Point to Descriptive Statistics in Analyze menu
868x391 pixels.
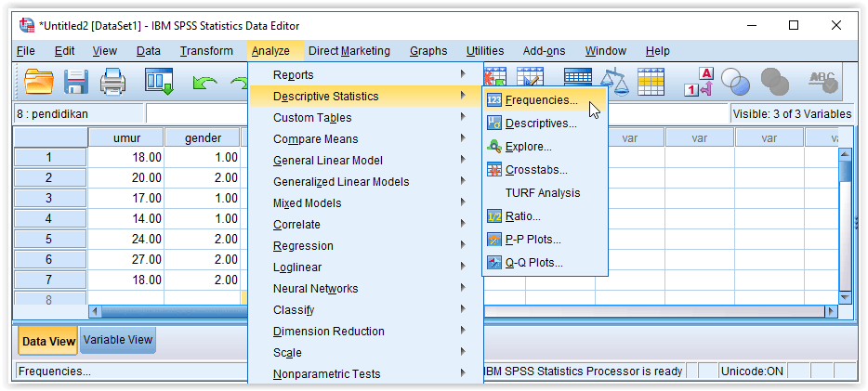[365, 97]
